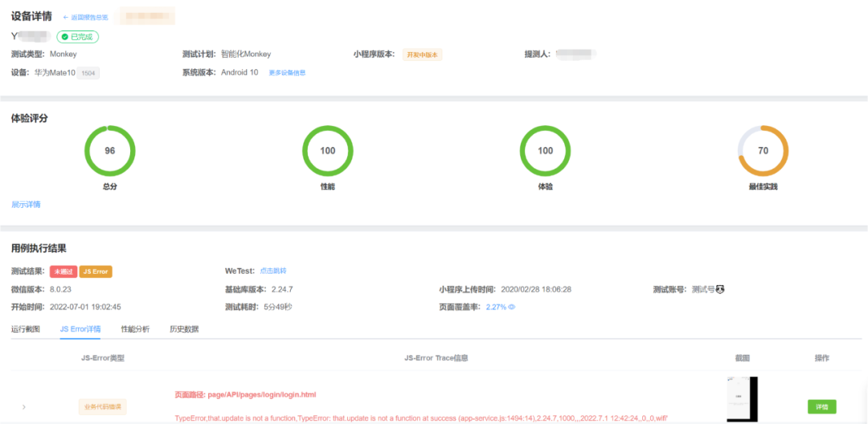Open 更多设备信息 link

(287, 72)
